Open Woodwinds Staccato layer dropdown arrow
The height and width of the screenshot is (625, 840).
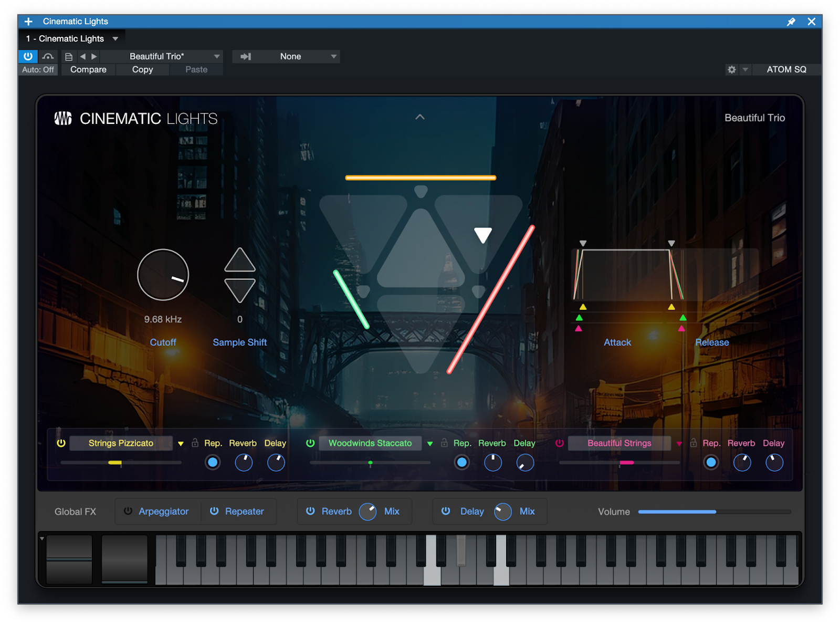(x=430, y=444)
